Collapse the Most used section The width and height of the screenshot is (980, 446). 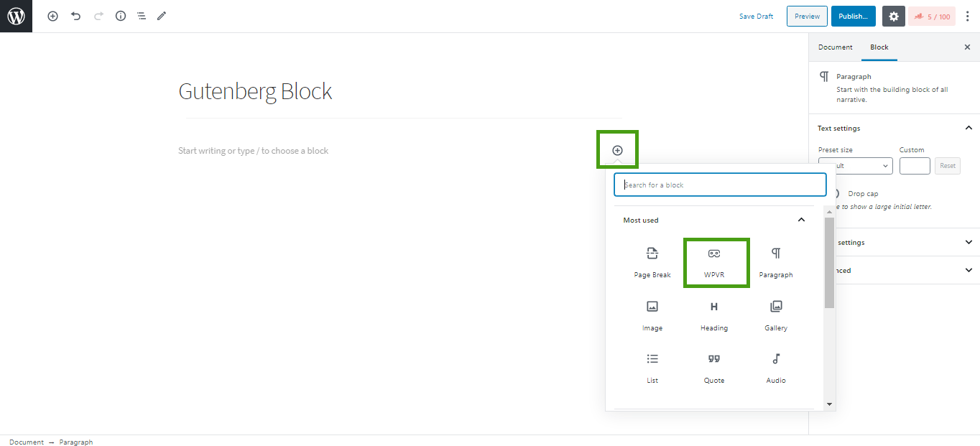[801, 220]
